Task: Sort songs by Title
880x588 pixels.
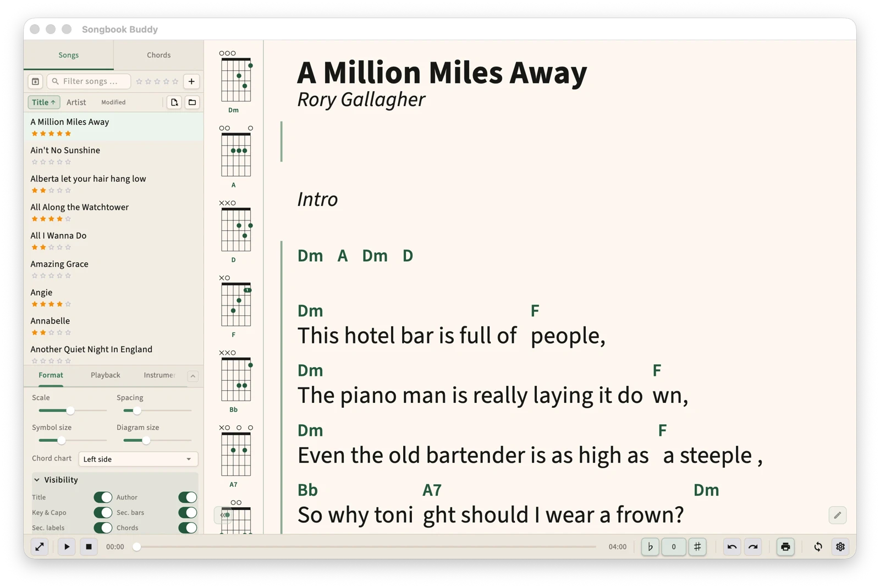Action: point(43,102)
